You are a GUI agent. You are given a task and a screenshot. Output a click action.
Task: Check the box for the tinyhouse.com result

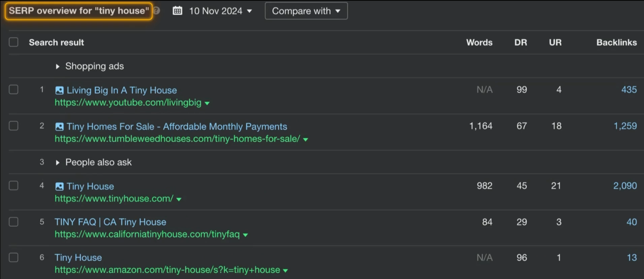click(x=14, y=185)
